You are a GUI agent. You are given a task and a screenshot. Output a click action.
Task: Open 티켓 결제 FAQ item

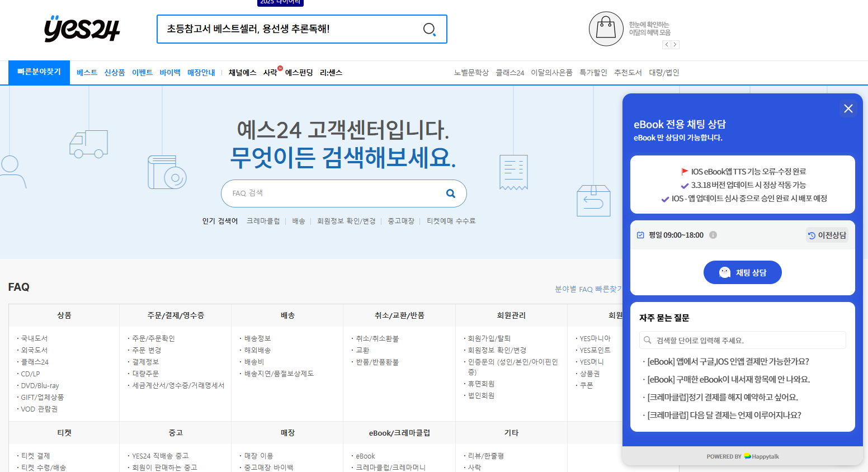[35, 456]
